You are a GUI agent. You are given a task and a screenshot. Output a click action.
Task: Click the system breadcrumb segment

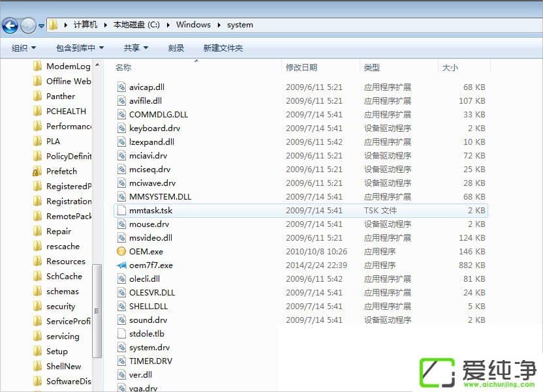pyautogui.click(x=240, y=25)
